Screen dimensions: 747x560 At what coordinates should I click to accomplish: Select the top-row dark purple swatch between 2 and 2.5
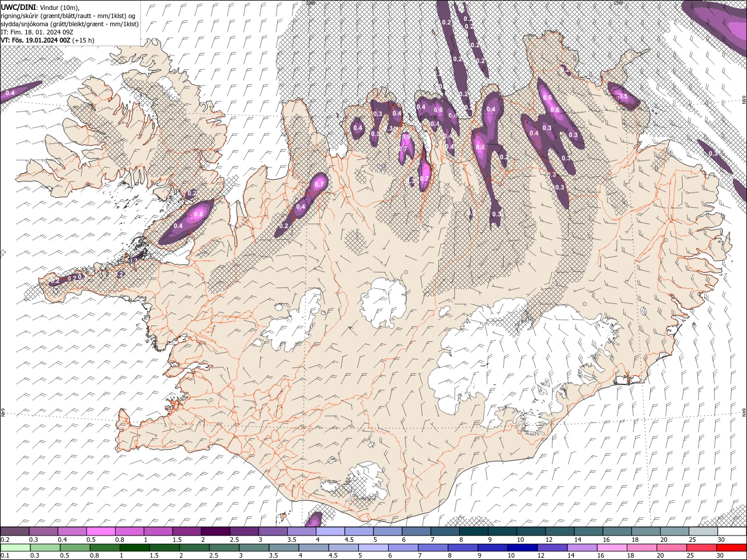215,531
